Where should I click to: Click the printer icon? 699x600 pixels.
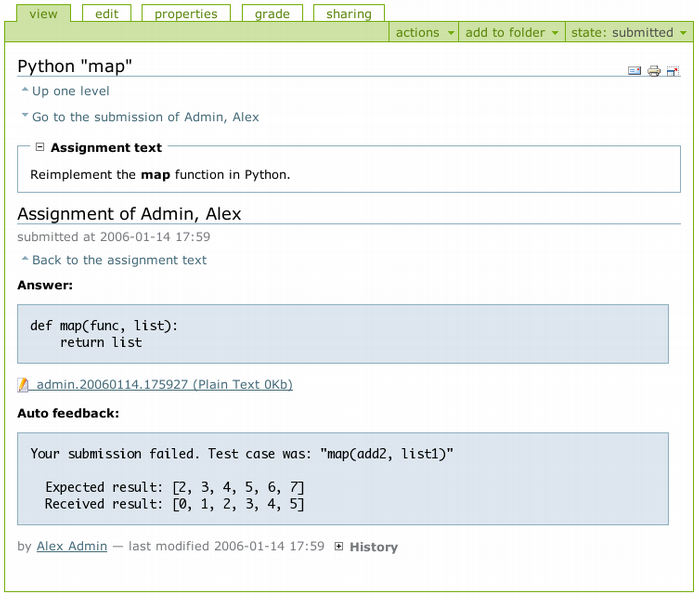(x=654, y=71)
